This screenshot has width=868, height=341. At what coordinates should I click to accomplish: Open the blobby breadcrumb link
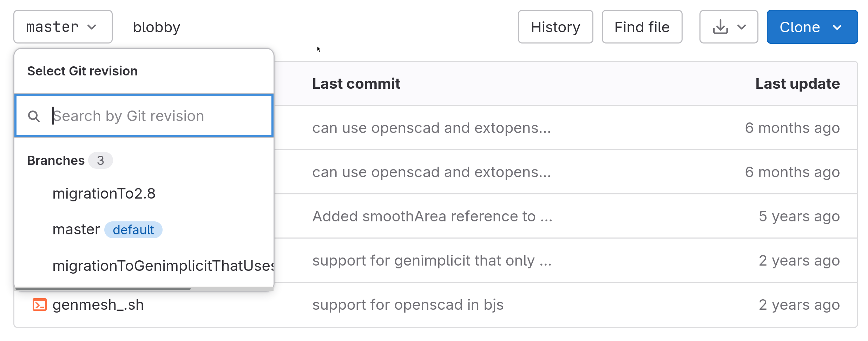(157, 27)
